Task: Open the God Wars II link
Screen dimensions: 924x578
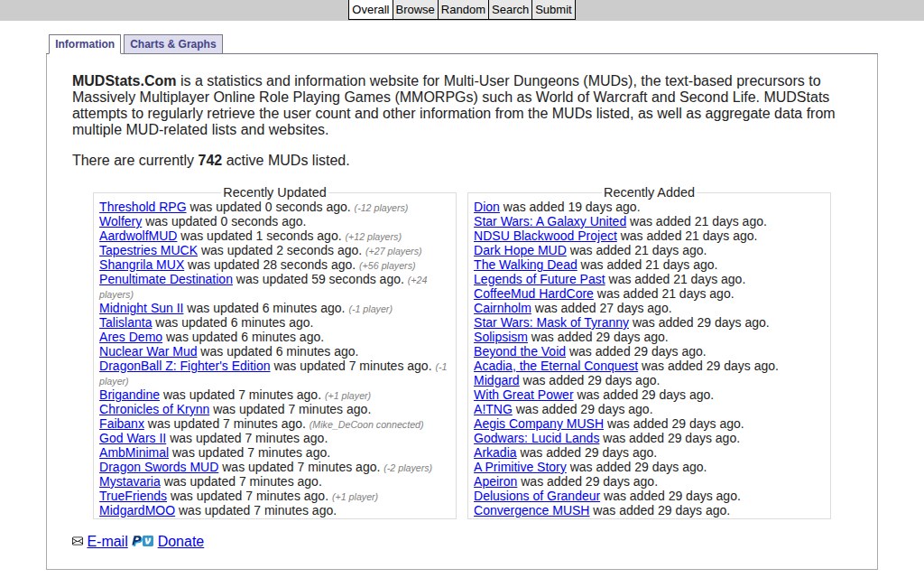Action: coord(133,438)
